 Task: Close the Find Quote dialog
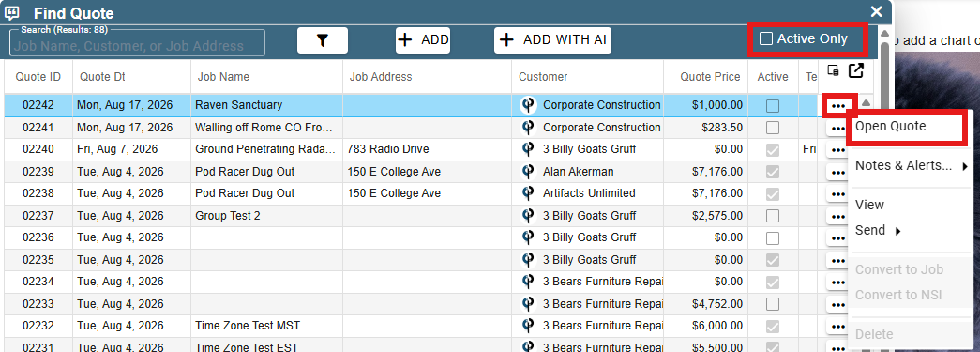[877, 12]
